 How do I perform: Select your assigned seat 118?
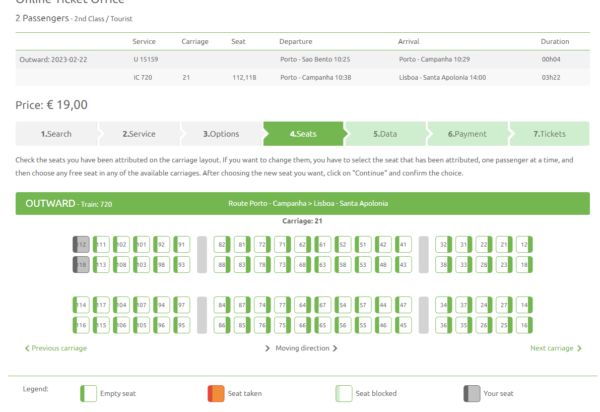pos(81,265)
